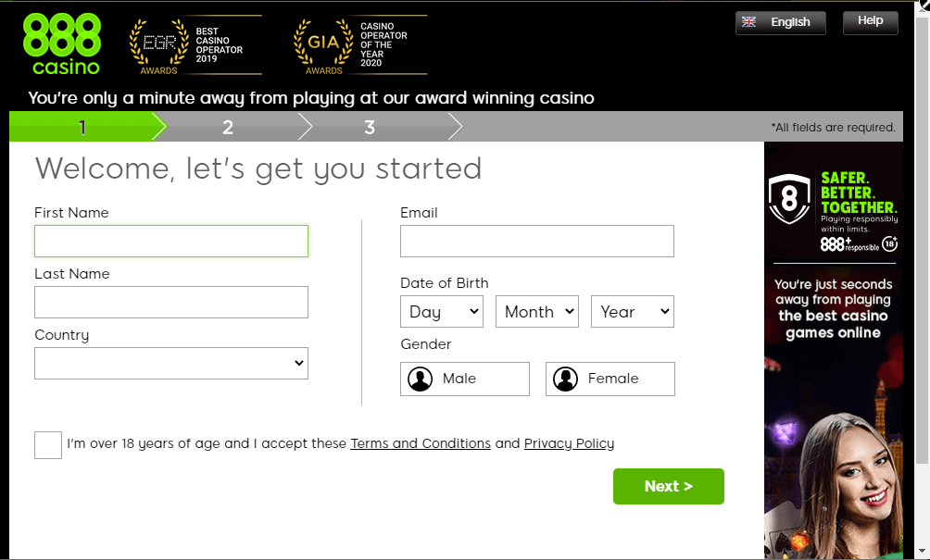Go to registration step 2
This screenshot has height=560, width=930.
point(229,127)
